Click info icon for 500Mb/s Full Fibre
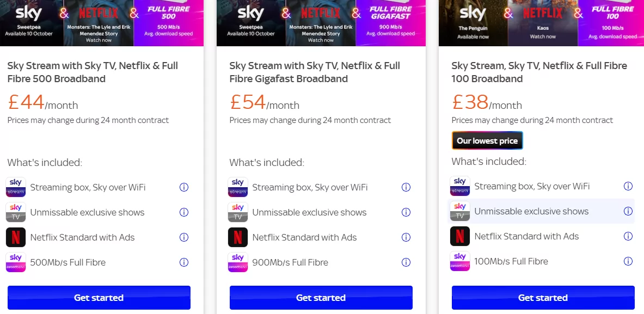Image resolution: width=644 pixels, height=314 pixels. pos(184,262)
